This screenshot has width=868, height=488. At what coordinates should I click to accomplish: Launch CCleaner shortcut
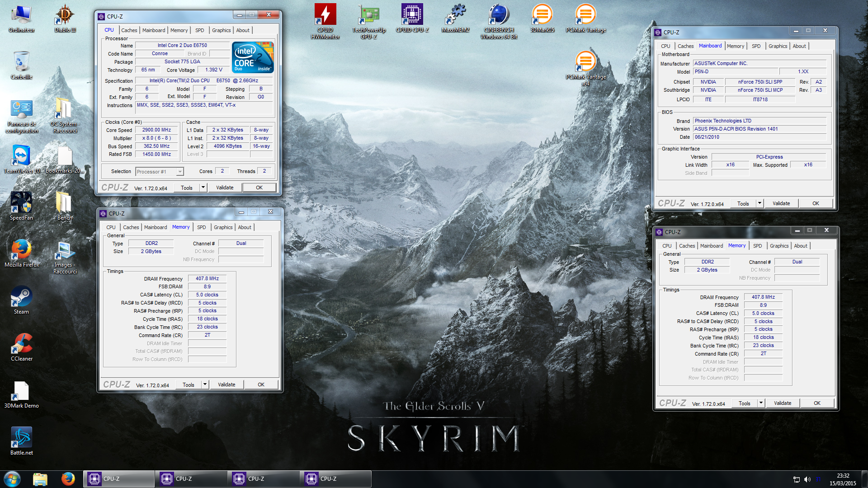[x=21, y=347]
